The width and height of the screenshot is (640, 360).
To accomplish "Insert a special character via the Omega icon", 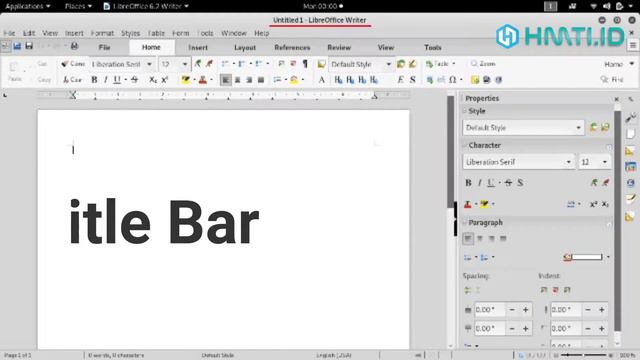I will pos(453,80).
